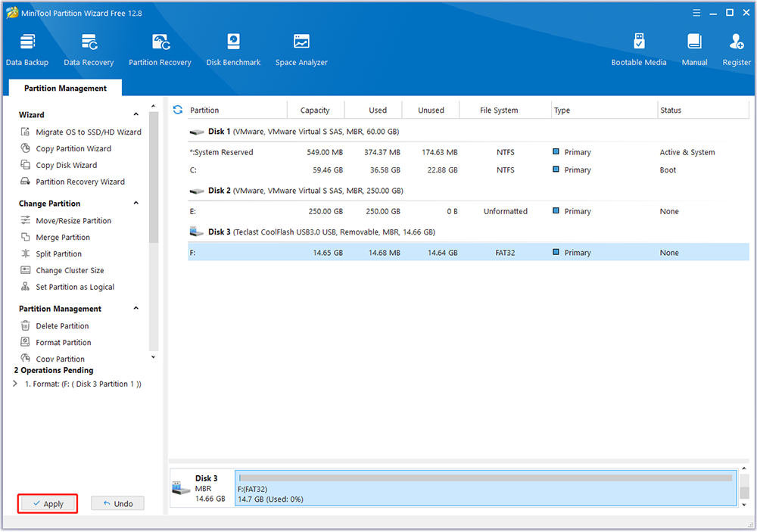Screen dimensions: 757x532
Task: Click the 2 Operations Pending heading
Action: pyautogui.click(x=54, y=370)
